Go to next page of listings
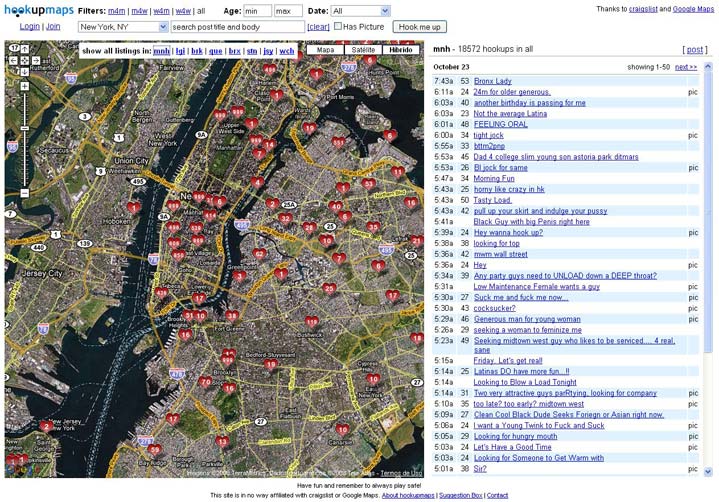The image size is (719, 502). tap(685, 67)
